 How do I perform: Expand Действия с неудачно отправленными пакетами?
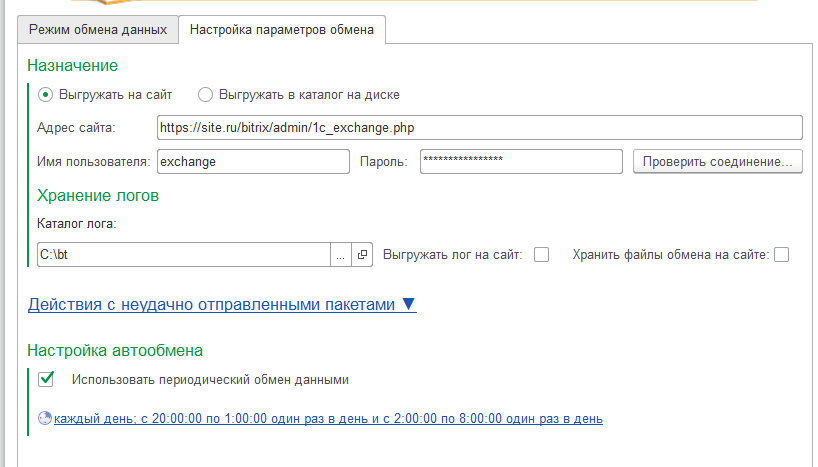(x=222, y=304)
